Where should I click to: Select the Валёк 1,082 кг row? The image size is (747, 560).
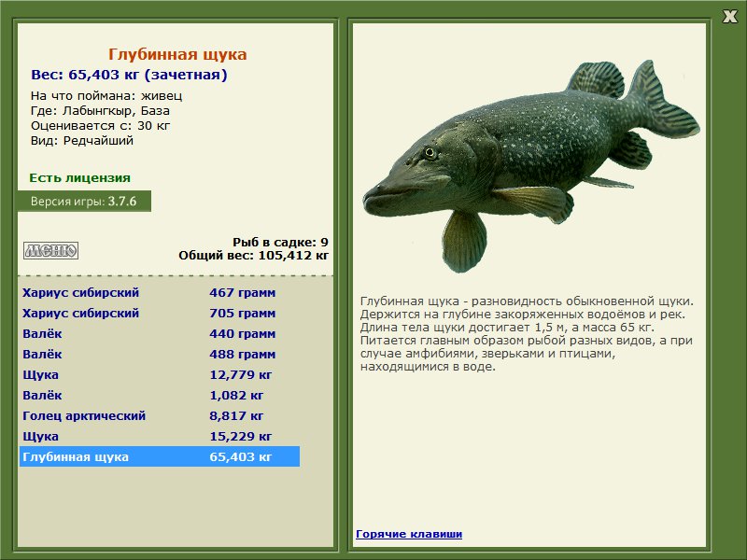(x=160, y=395)
